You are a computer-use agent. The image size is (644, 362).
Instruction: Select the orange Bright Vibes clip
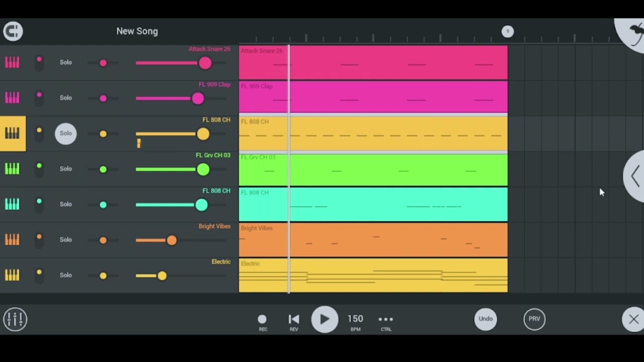373,240
